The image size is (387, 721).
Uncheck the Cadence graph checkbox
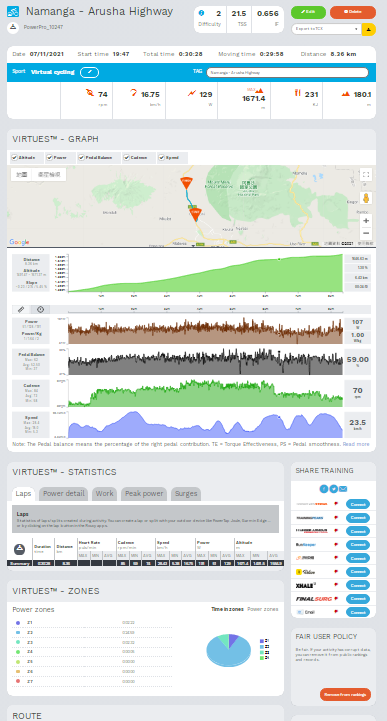coord(126,158)
